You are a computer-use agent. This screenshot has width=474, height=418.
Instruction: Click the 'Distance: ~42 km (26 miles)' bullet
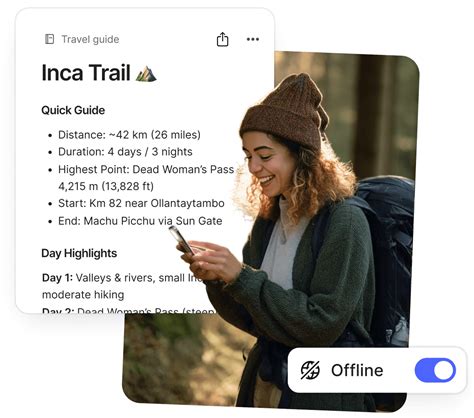(x=129, y=135)
